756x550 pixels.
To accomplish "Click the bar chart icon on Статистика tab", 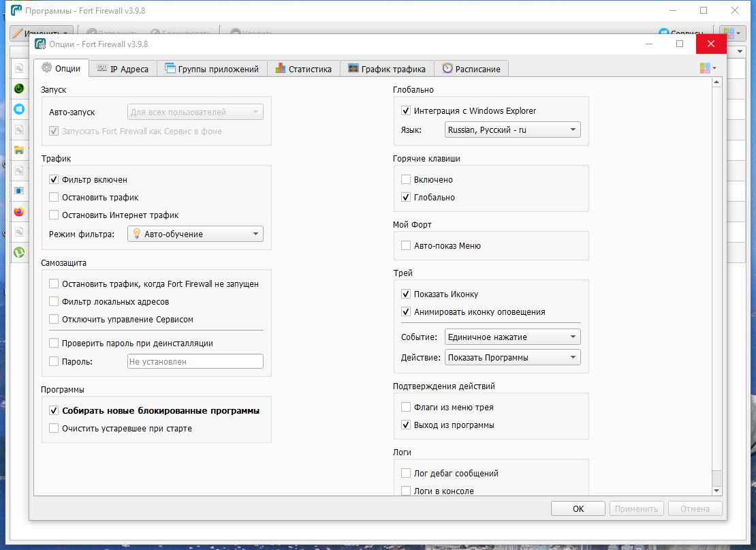I will [x=280, y=69].
